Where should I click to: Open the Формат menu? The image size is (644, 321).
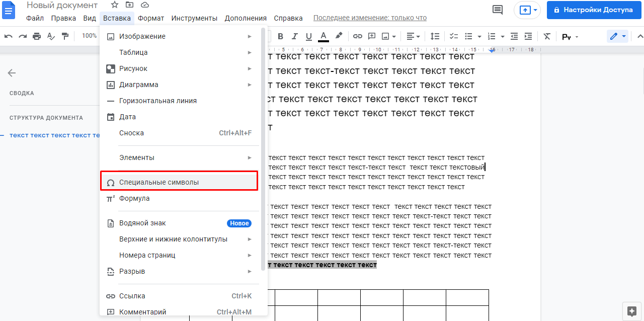[151, 18]
